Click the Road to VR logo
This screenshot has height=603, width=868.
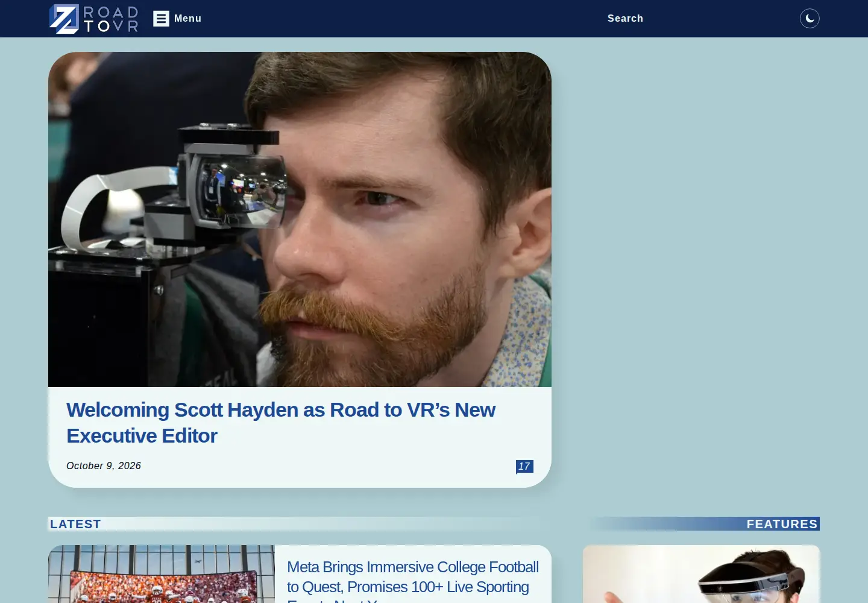[x=93, y=19]
